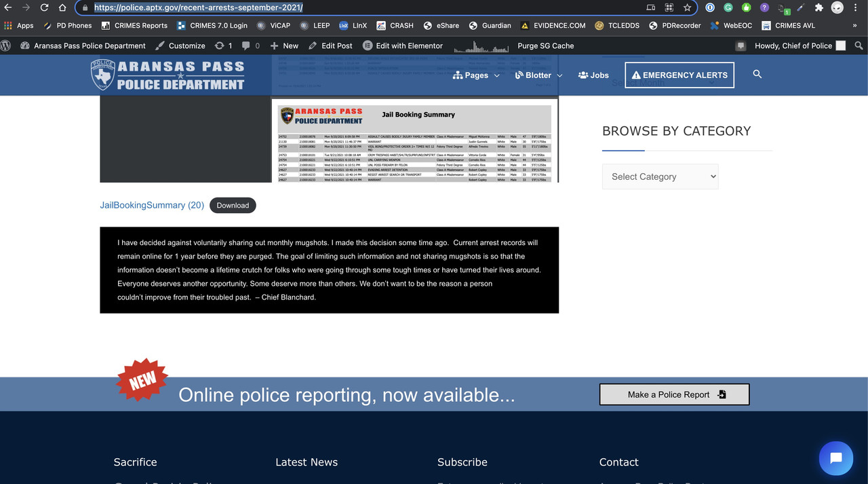The height and width of the screenshot is (484, 868).
Task: Open the Grammarly extension icon
Action: [x=728, y=7]
